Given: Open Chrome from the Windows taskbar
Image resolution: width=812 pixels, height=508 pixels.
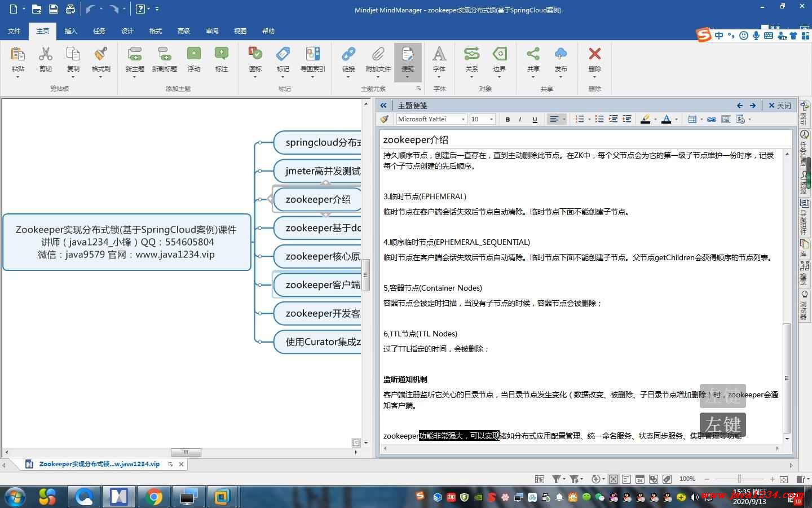Looking at the screenshot, I should click(x=153, y=497).
